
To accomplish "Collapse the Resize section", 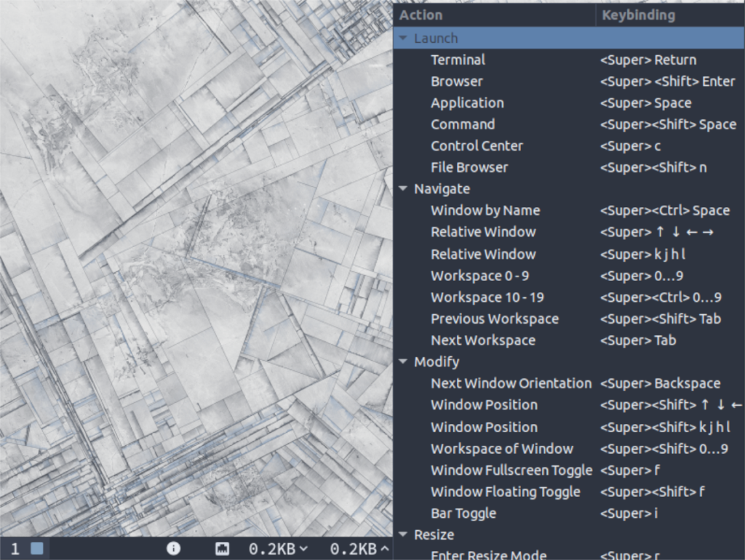I will [403, 535].
